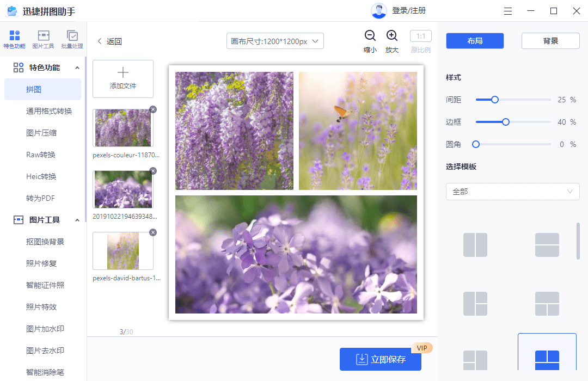588x381 pixels.
Task: Click the 返回 back link
Action: pos(110,41)
